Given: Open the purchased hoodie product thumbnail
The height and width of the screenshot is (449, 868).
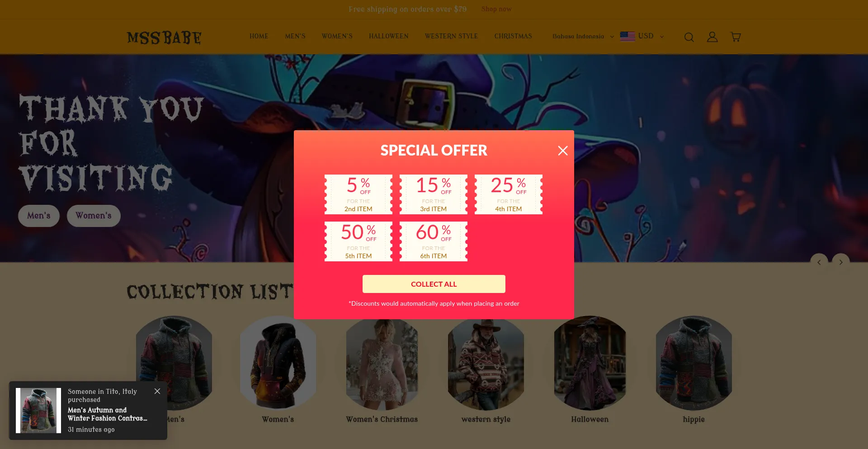Looking at the screenshot, I should click(38, 411).
